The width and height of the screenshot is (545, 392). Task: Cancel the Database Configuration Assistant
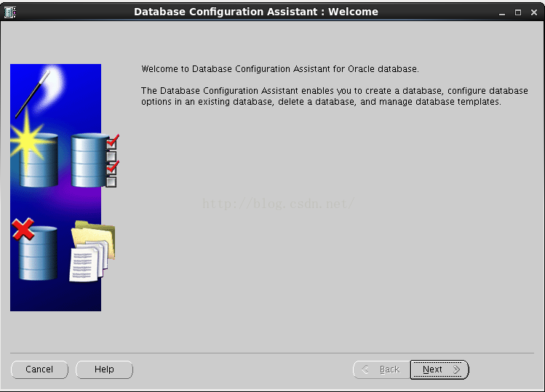pos(39,369)
